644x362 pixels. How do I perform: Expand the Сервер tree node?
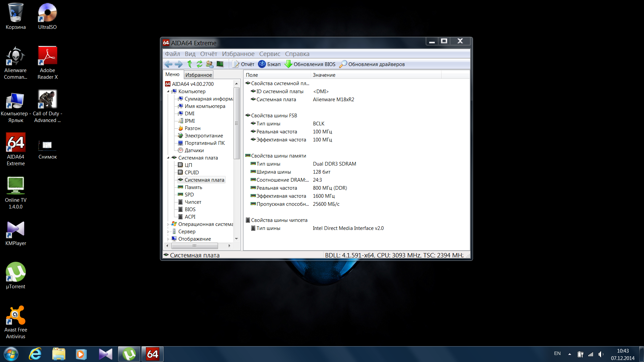click(x=168, y=232)
